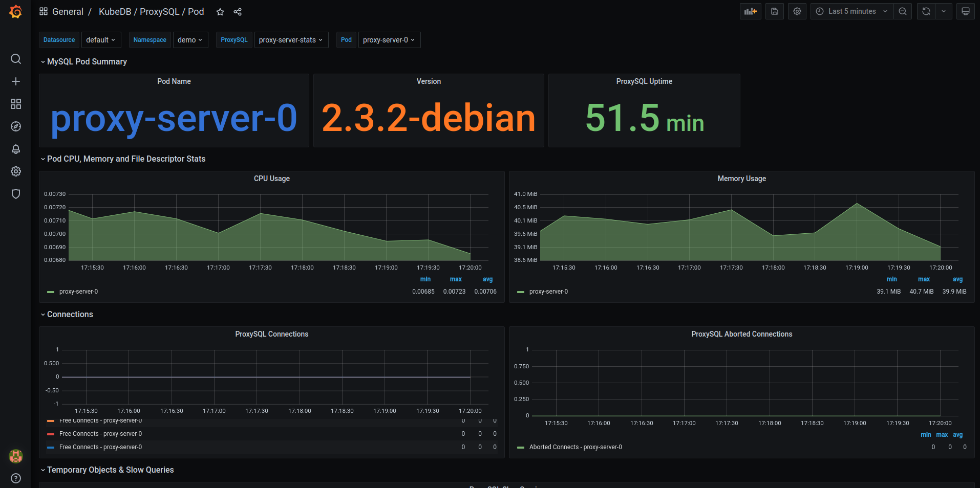
Task: Zoom out the time range
Action: click(x=903, y=11)
